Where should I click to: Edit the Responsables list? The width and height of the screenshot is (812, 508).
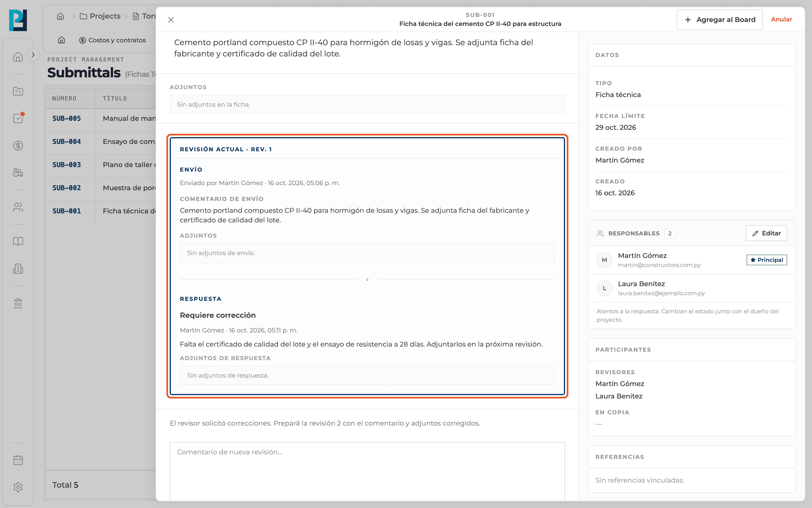pyautogui.click(x=766, y=233)
